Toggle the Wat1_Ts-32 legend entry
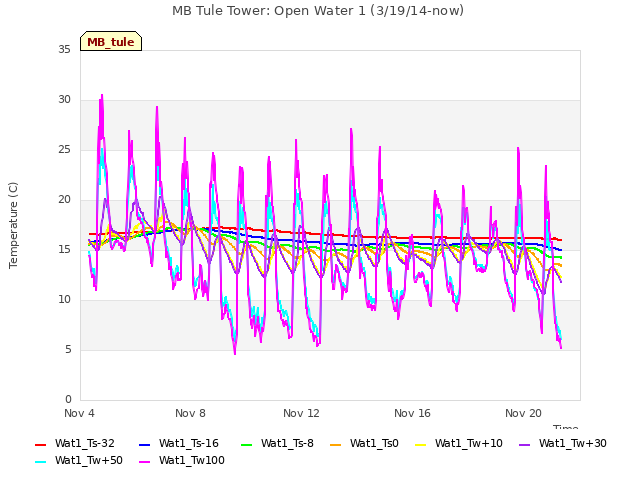Image resolution: width=640 pixels, height=480 pixels. point(75,444)
